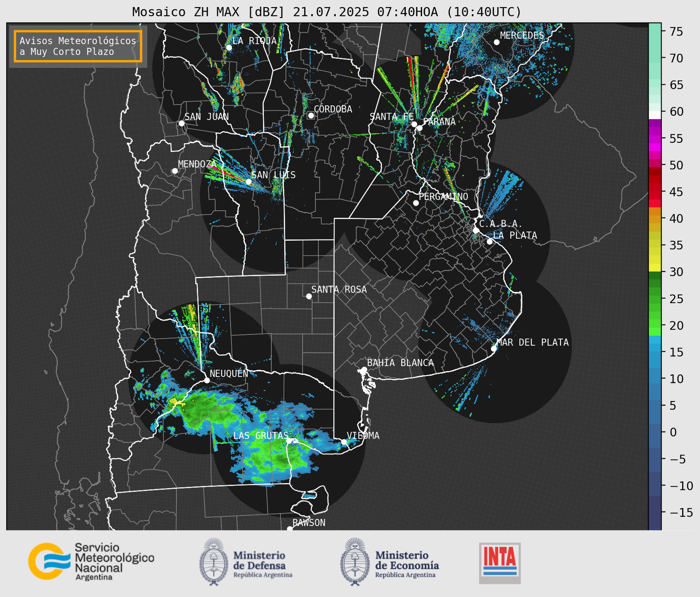Click the green rain echo south of Las Grutas
Viewport: 700px width, 597px height.
(276, 458)
